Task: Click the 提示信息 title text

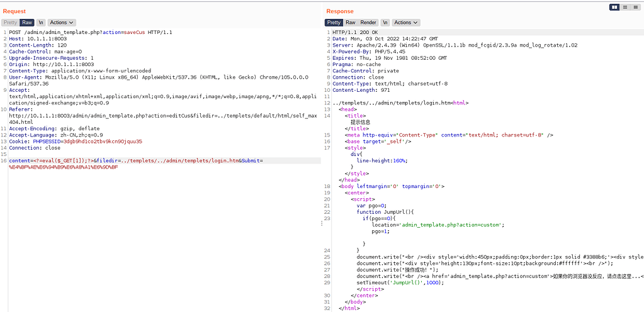Action: [x=360, y=122]
